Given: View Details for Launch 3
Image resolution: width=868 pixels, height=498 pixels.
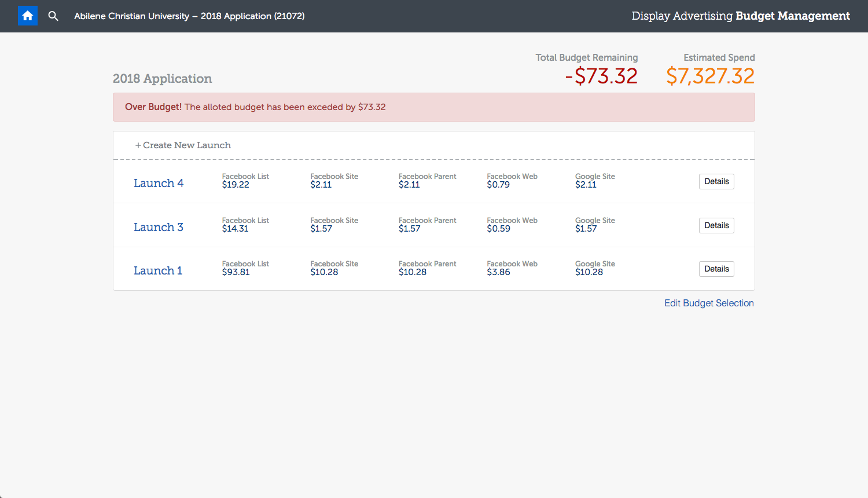Looking at the screenshot, I should pos(716,226).
